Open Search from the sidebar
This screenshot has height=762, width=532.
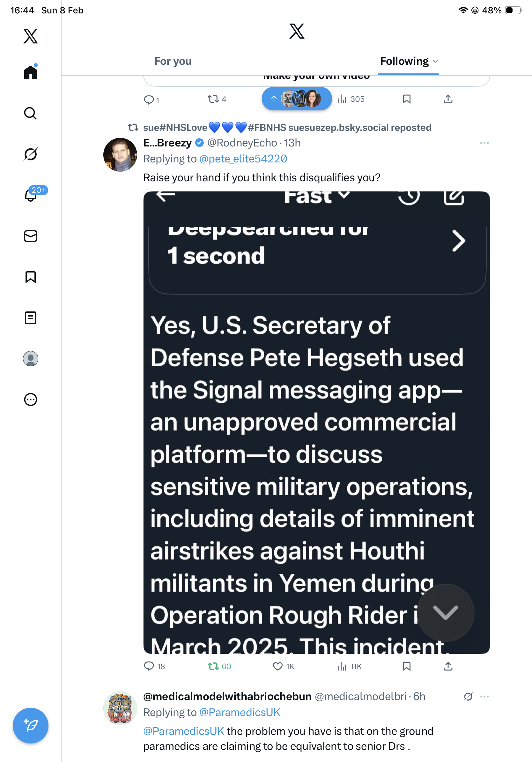click(x=31, y=114)
